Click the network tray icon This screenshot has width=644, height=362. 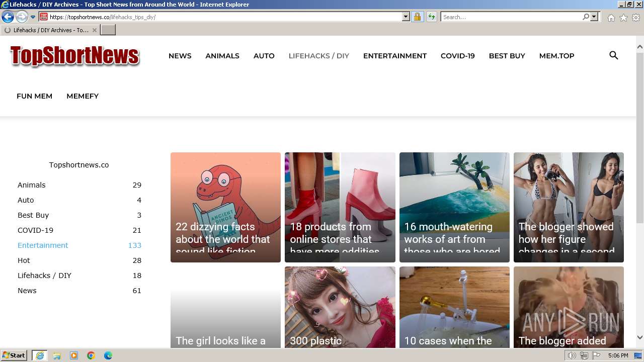[584, 355]
